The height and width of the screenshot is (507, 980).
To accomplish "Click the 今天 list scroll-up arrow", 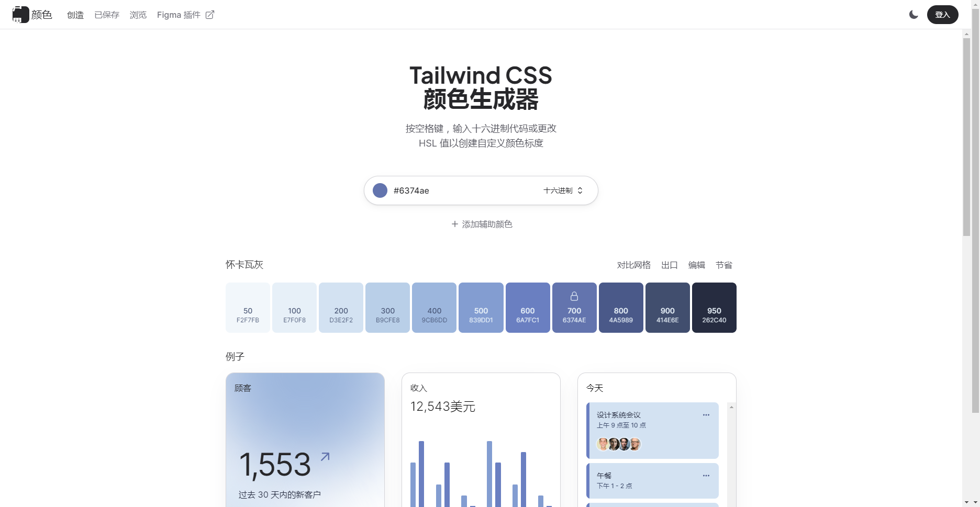I will (731, 407).
